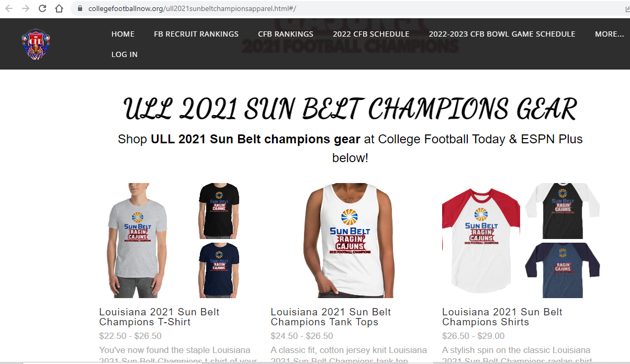This screenshot has height=364, width=630.
Task: Open the gray Sun Belt T-shirt image
Action: [136, 241]
